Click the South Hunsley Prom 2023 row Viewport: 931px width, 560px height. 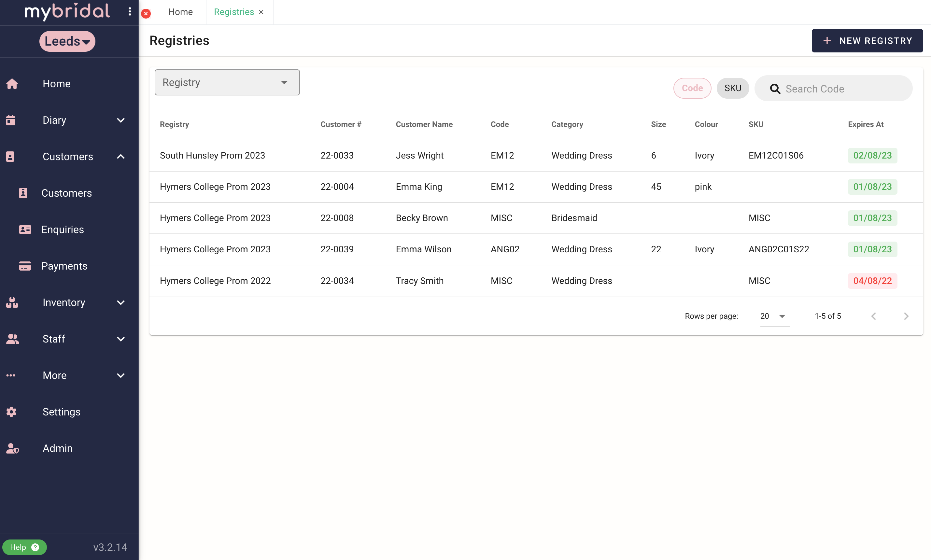(x=536, y=156)
